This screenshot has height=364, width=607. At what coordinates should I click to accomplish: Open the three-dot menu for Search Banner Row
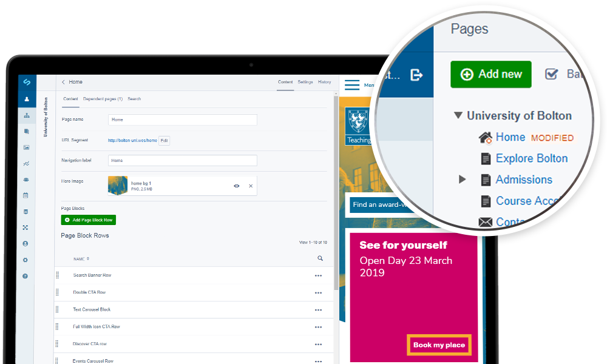(x=318, y=276)
